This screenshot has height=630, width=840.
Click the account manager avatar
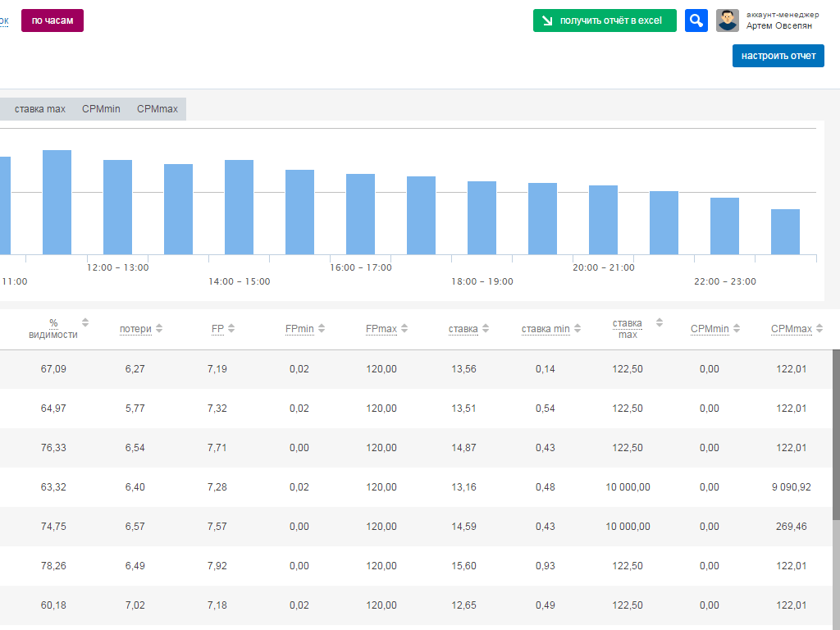(x=727, y=21)
